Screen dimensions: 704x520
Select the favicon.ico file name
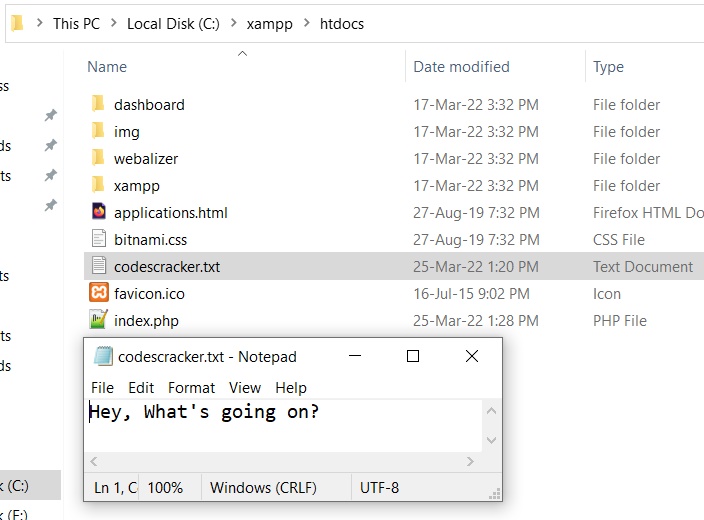coord(149,294)
